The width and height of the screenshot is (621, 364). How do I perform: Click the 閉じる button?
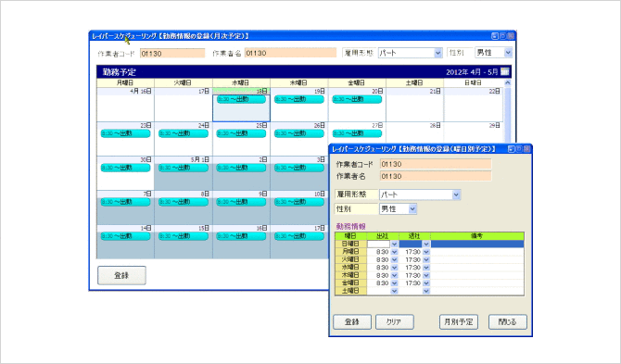[x=508, y=322]
